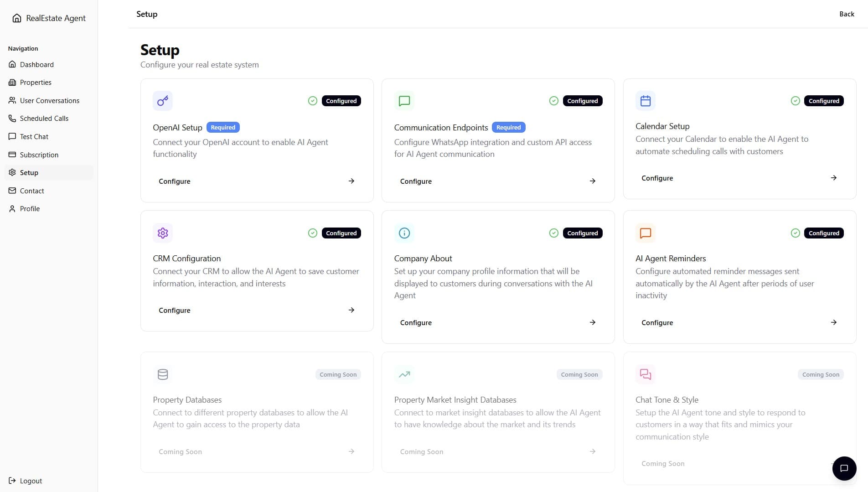Click the database icon on Property Databases card
This screenshot has width=868, height=492.
coord(163,374)
